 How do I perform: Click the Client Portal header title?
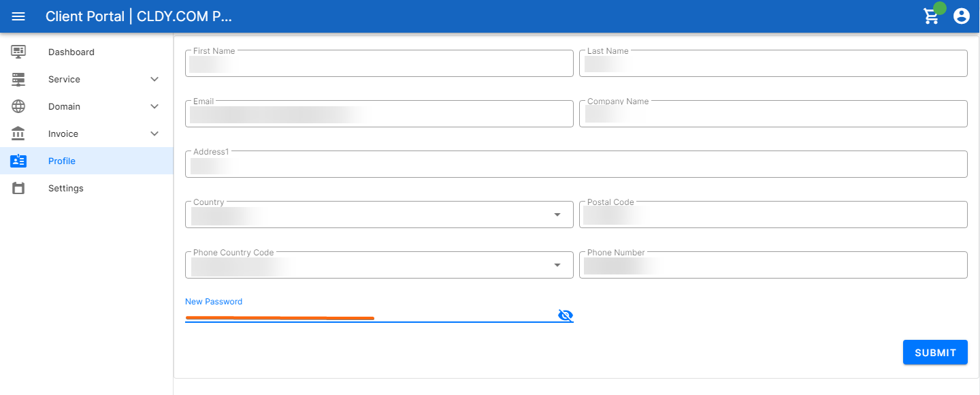click(139, 16)
